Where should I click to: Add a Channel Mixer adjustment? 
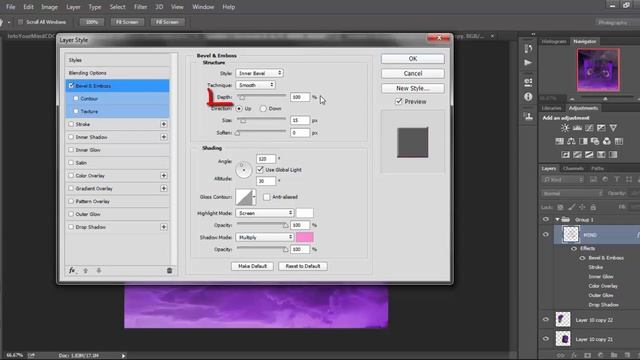(607, 141)
